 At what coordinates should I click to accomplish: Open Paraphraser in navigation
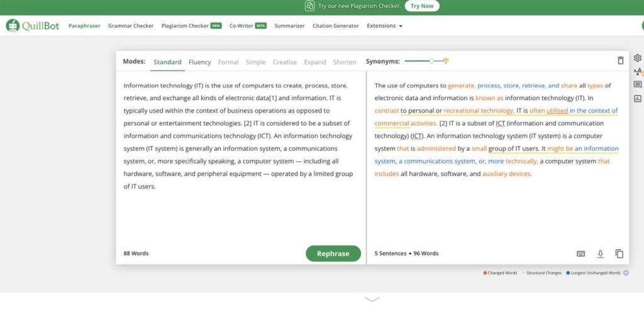[x=84, y=26]
